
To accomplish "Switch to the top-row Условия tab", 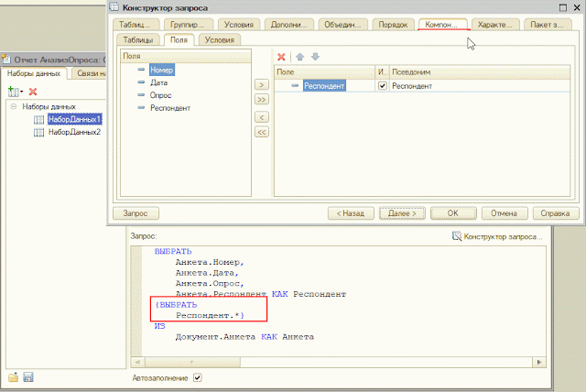I will (238, 25).
